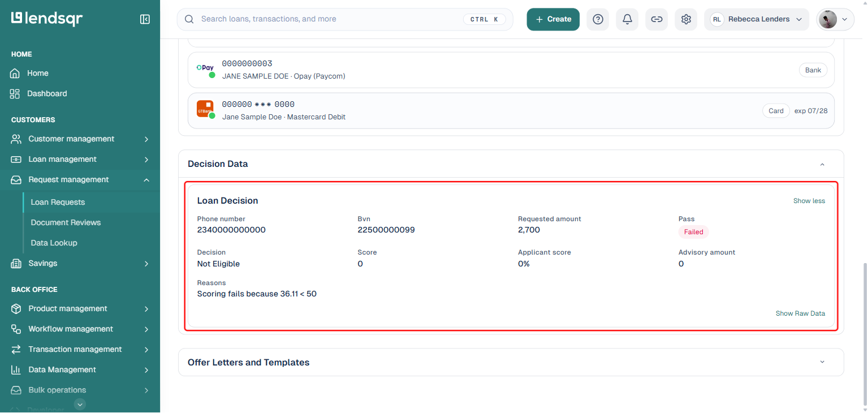Open notifications bell icon
Image resolution: width=868 pixels, height=413 pixels.
click(x=627, y=19)
